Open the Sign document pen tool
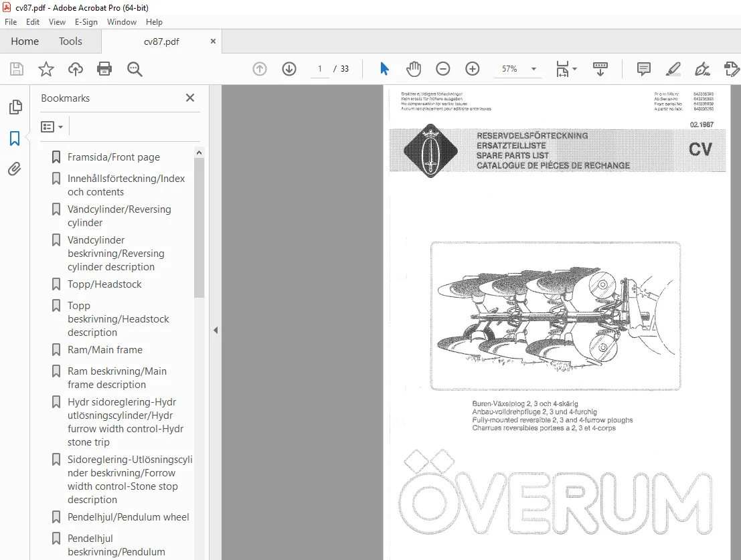This screenshot has height=560, width=741. 702,69
